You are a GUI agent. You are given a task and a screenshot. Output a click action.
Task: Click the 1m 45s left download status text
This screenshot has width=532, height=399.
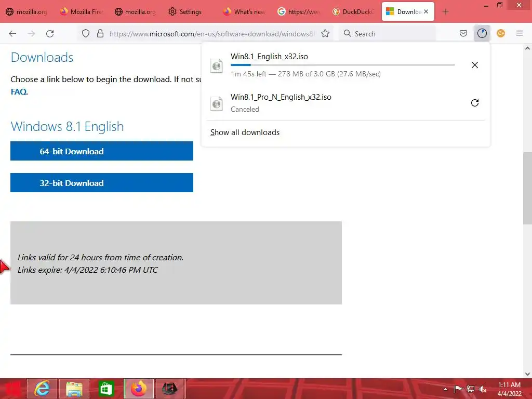point(305,74)
